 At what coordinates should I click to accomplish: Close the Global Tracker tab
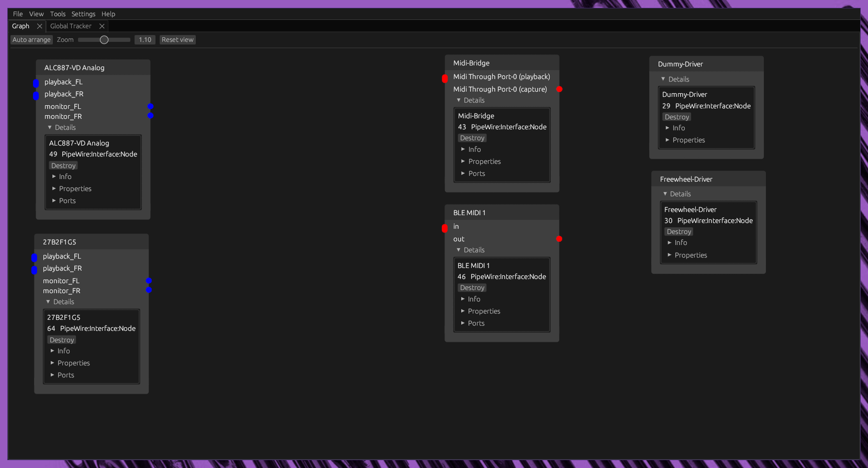click(x=102, y=26)
